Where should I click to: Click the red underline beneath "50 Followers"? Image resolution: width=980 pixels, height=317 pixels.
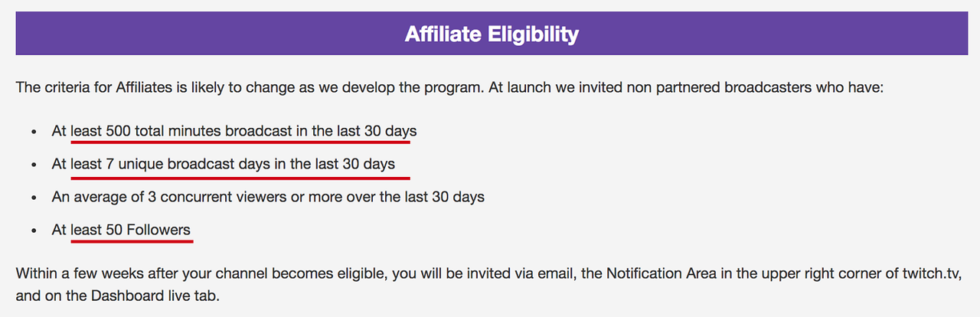(x=131, y=240)
